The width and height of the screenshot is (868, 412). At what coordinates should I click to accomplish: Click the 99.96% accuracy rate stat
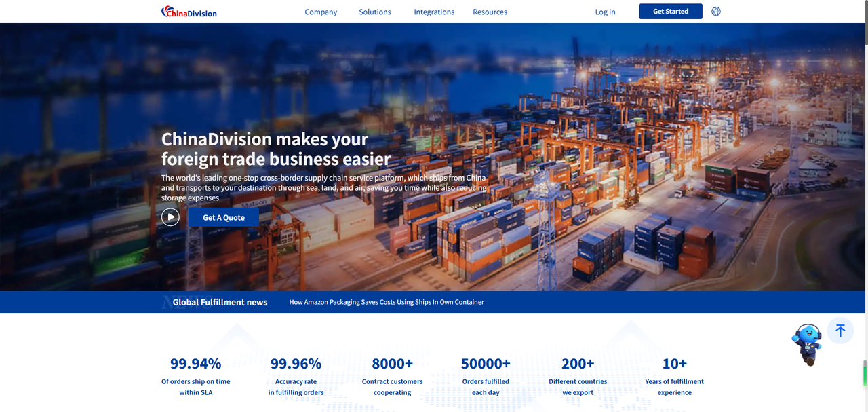point(296,377)
